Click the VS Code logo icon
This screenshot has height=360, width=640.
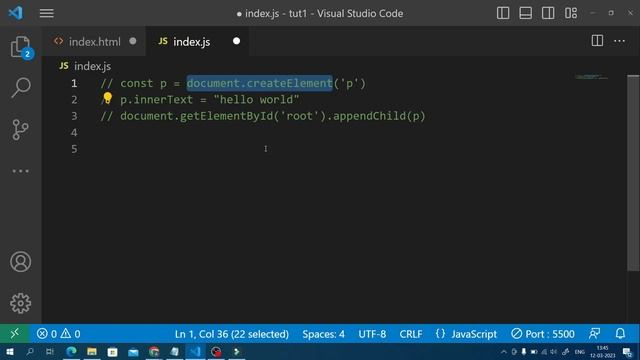coord(16,13)
